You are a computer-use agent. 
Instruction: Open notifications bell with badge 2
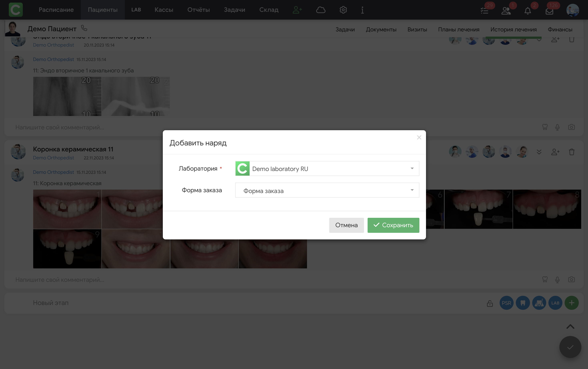tap(527, 11)
